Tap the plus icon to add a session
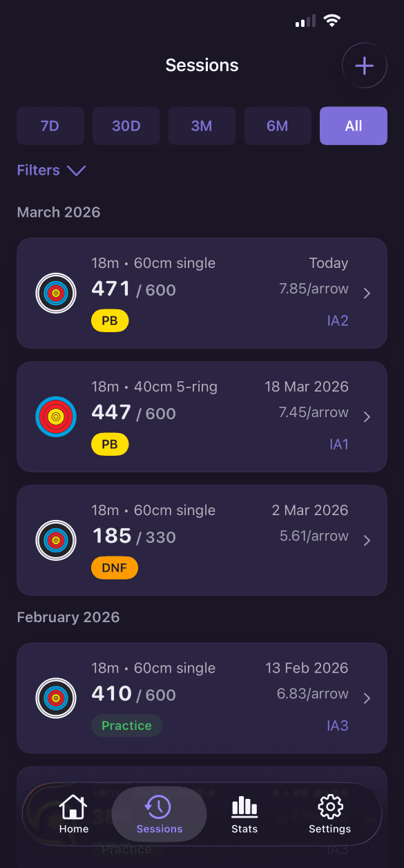 pos(364,66)
